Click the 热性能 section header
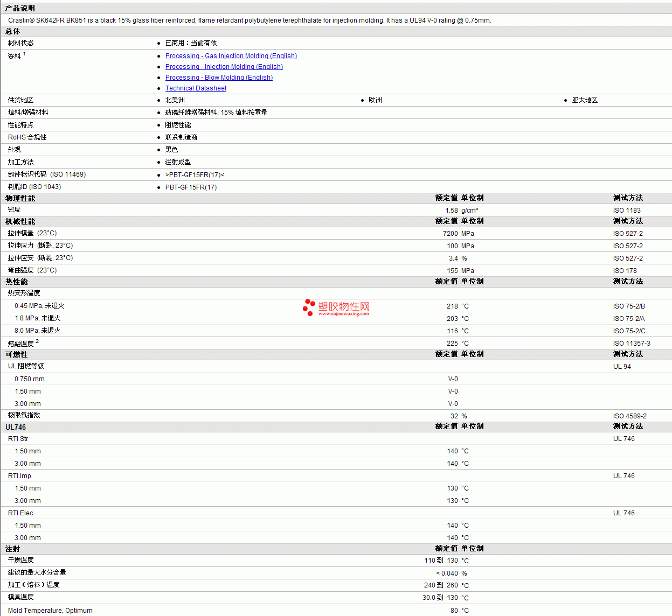This screenshot has width=672, height=616. pos(16,282)
